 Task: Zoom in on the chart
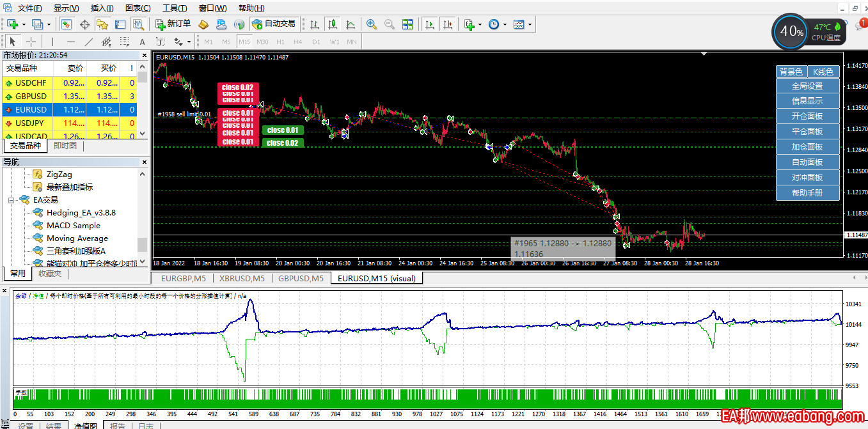pos(372,24)
